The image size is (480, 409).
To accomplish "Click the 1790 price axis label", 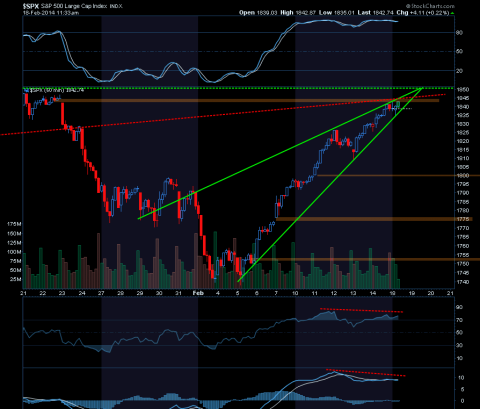I will (x=463, y=193).
